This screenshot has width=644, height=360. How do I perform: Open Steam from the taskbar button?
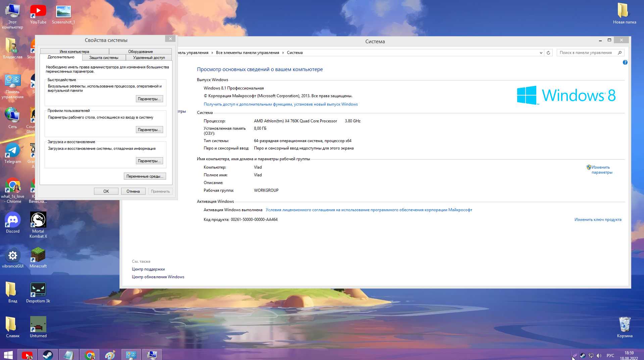pos(48,355)
